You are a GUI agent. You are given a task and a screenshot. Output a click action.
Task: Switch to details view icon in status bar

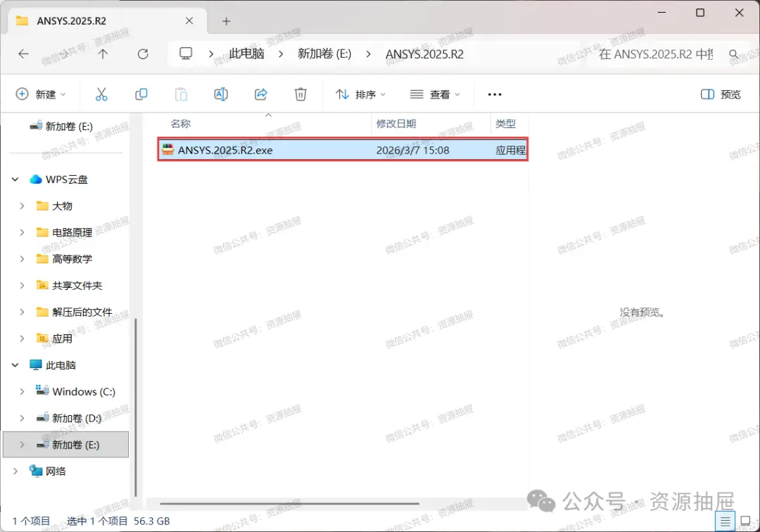click(725, 521)
